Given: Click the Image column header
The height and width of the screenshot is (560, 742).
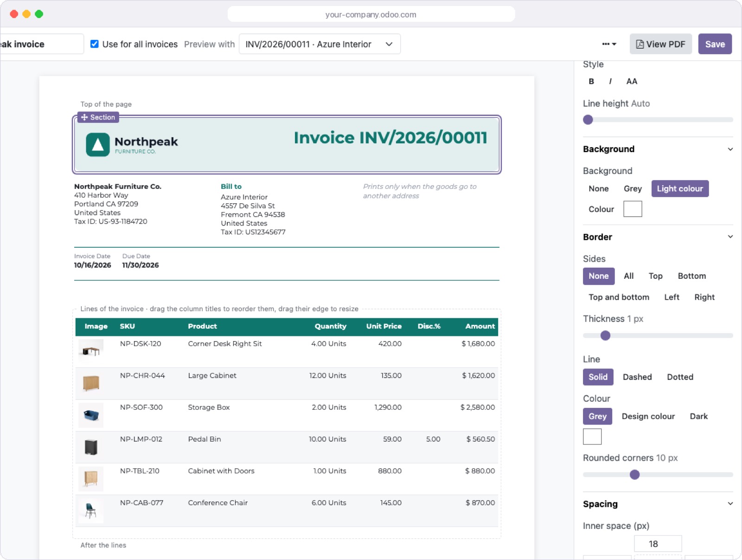Looking at the screenshot, I should pos(96,327).
